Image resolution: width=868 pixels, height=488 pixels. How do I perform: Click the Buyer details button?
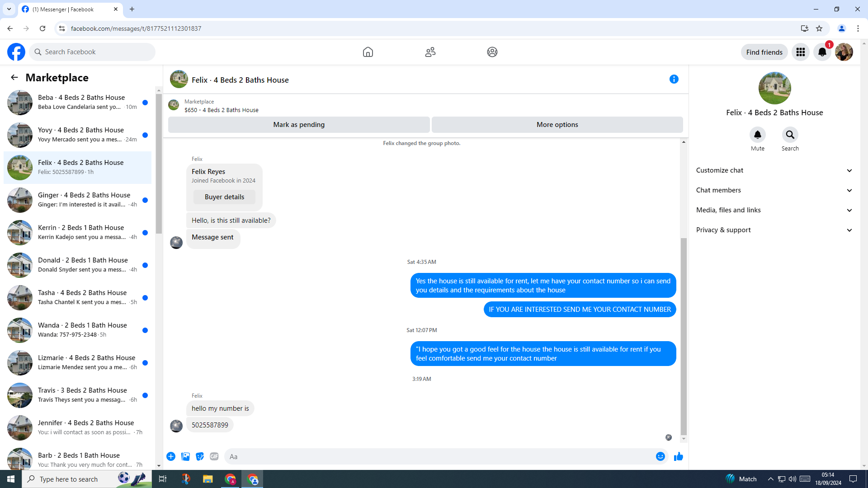pyautogui.click(x=224, y=197)
